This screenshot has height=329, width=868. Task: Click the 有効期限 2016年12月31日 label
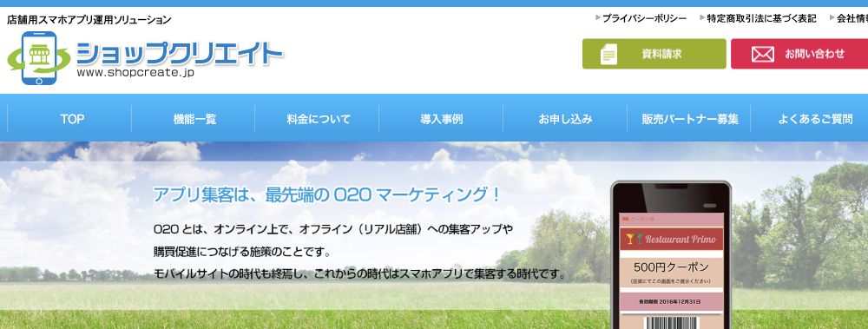point(670,302)
